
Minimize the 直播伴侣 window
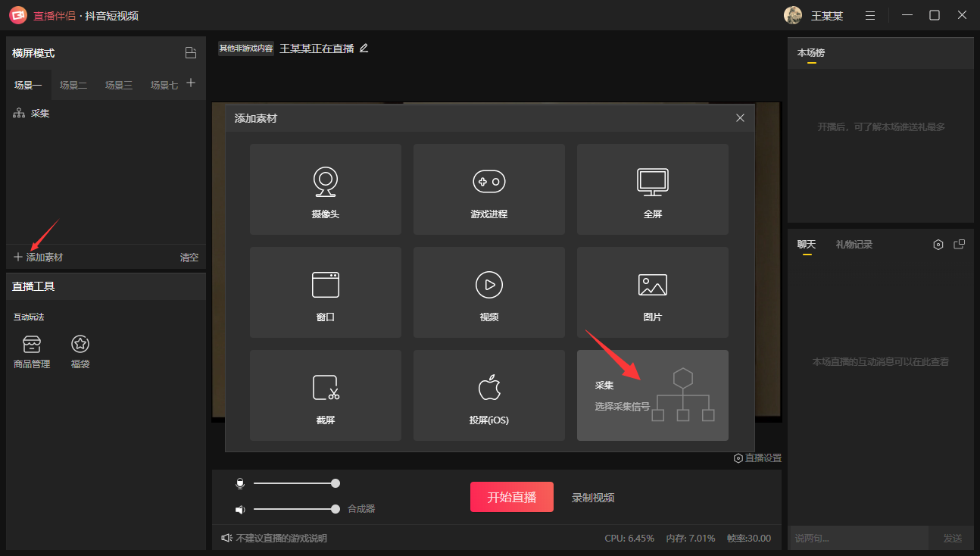click(x=907, y=15)
